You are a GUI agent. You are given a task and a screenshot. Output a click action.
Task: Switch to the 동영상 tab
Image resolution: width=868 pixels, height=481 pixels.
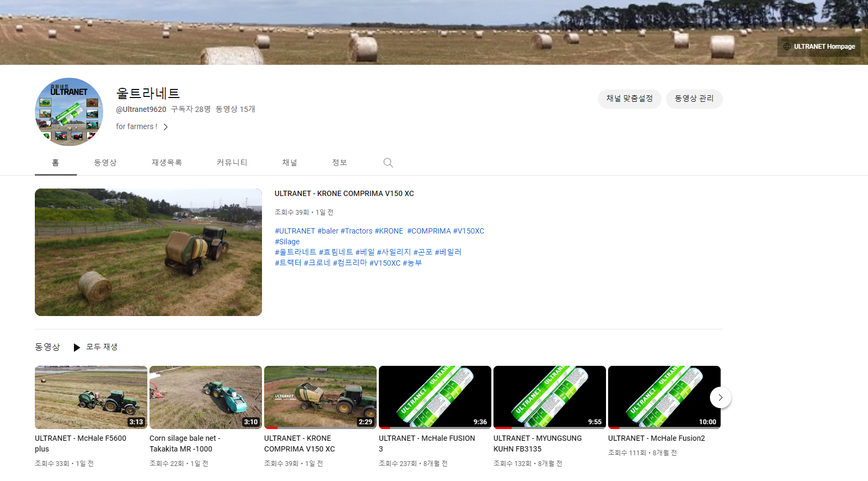[x=106, y=163]
